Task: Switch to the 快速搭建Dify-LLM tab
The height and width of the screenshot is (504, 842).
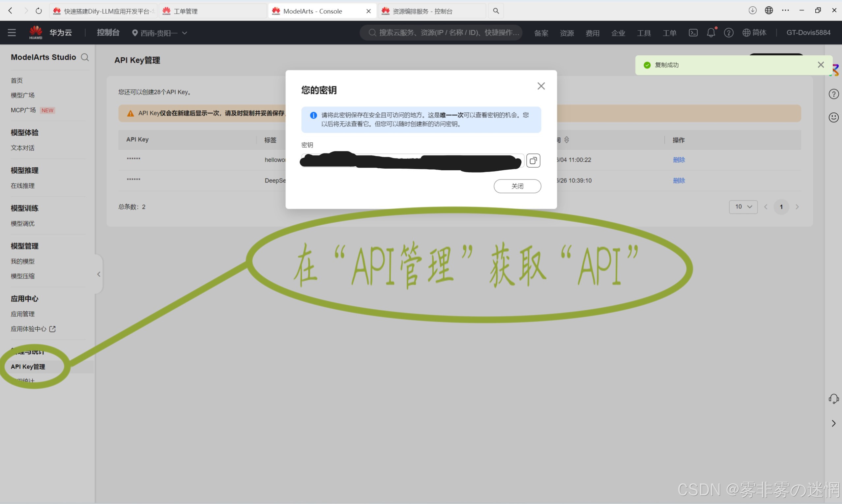Action: (x=103, y=11)
